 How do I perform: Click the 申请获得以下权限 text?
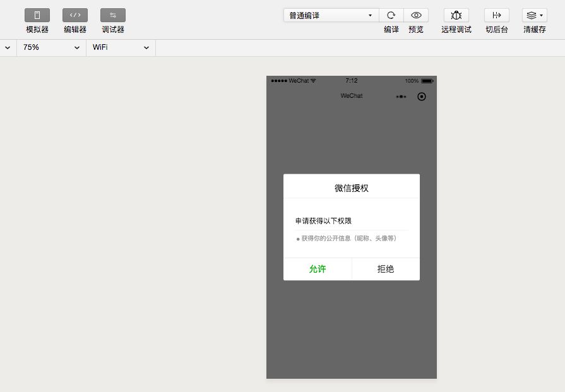pyautogui.click(x=323, y=221)
